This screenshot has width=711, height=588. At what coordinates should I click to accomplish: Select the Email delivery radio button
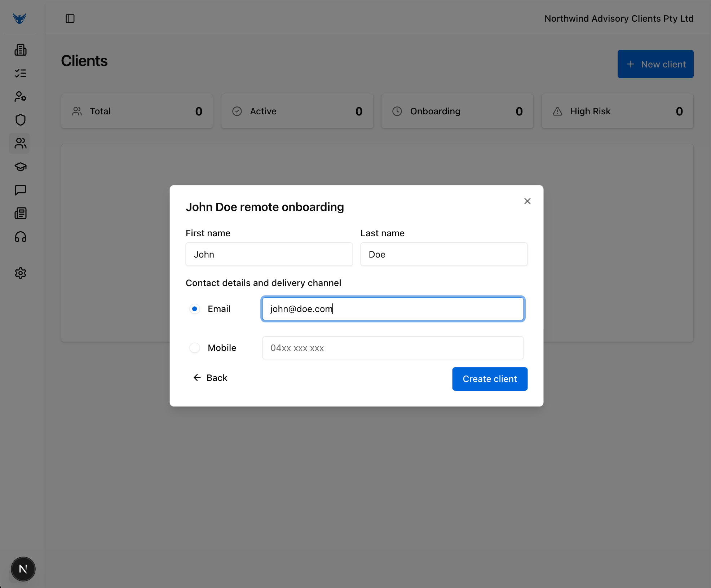195,309
